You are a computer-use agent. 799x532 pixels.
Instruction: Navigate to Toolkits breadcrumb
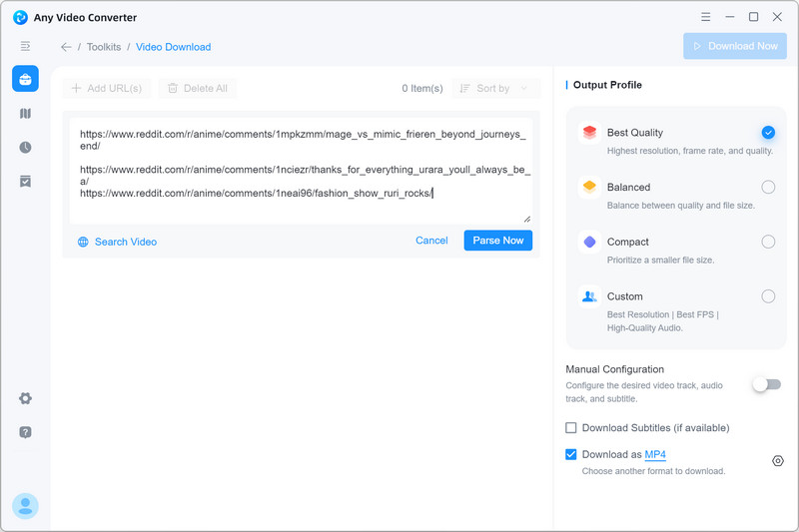(x=103, y=47)
